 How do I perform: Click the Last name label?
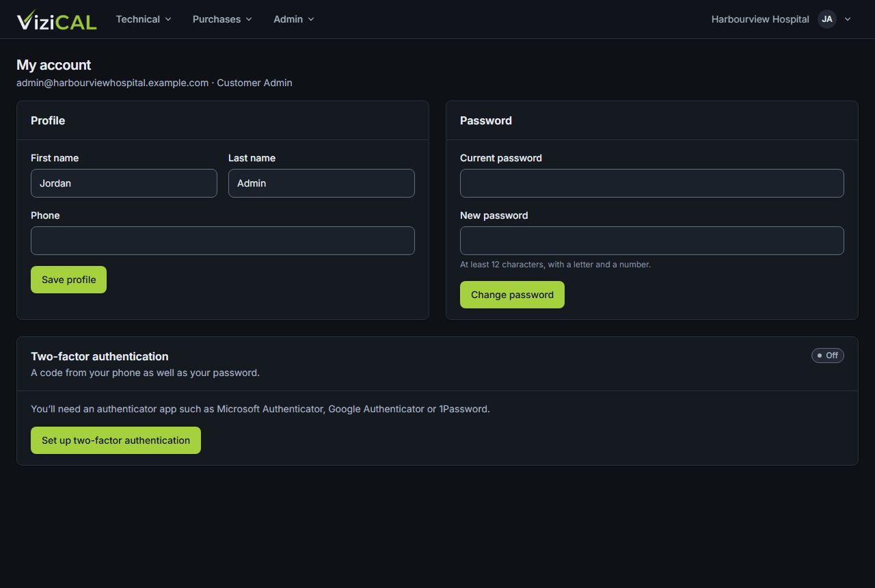(252, 158)
